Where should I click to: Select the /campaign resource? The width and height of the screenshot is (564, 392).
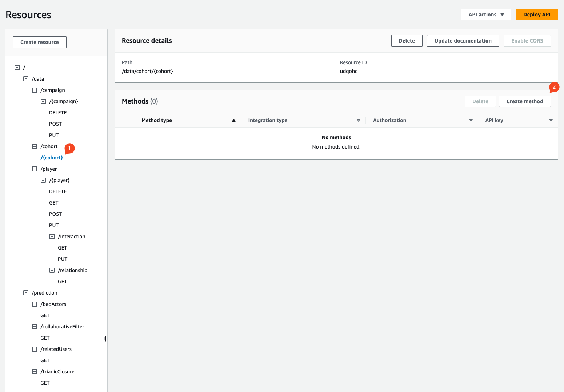(x=53, y=90)
